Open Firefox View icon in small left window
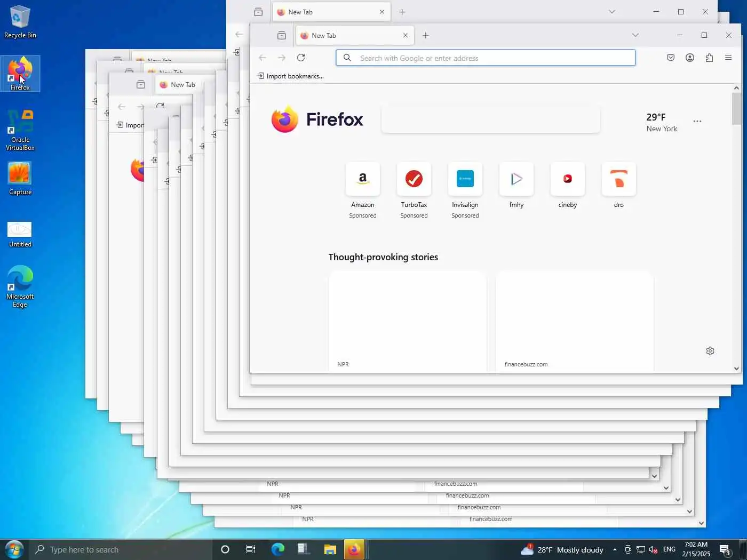The height and width of the screenshot is (560, 747). [x=141, y=84]
